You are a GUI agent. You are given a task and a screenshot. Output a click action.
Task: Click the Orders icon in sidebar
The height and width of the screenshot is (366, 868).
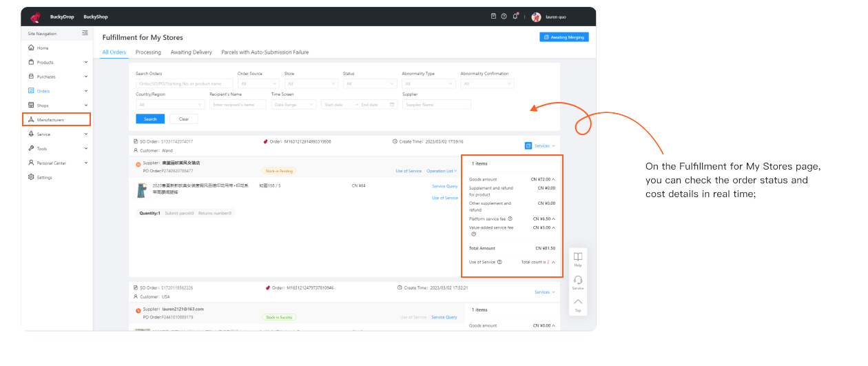click(x=31, y=91)
